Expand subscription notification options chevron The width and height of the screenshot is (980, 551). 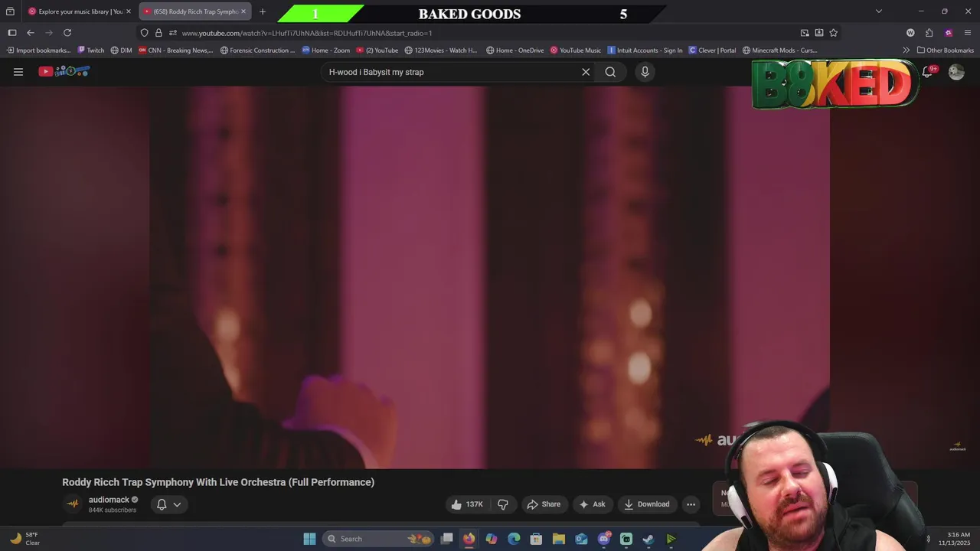tap(177, 504)
